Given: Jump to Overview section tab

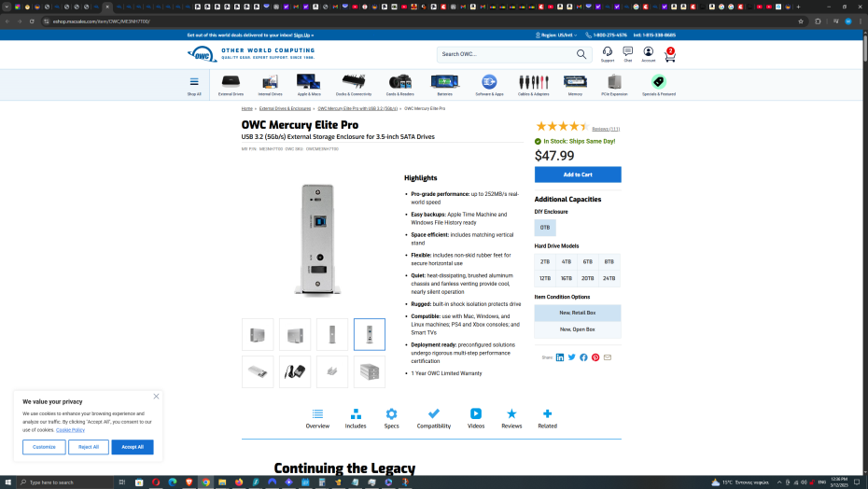Looking at the screenshot, I should coord(317,419).
